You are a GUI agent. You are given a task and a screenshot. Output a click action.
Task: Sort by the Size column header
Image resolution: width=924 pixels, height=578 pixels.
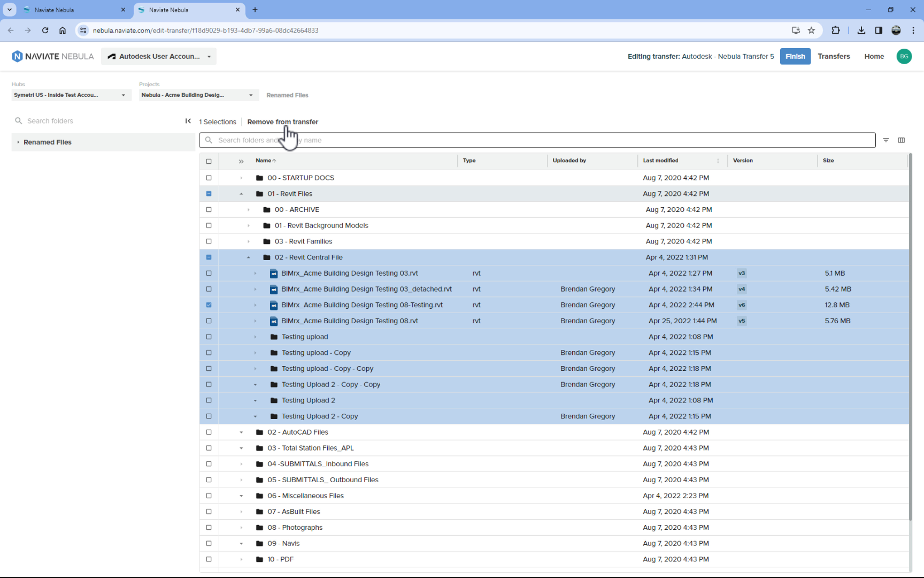828,161
